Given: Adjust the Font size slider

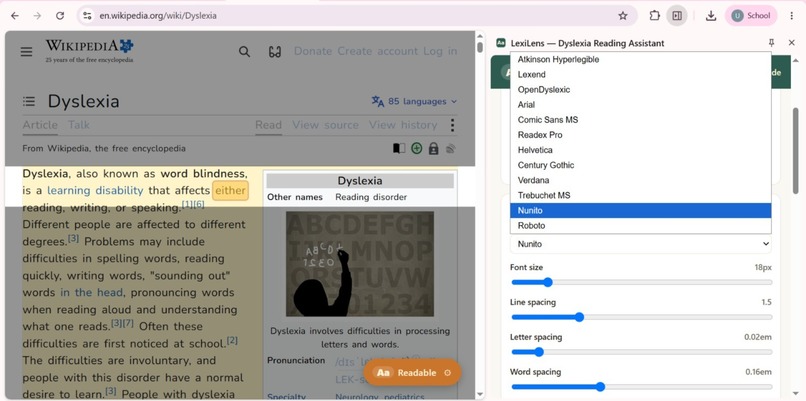Looking at the screenshot, I should tap(642, 282).
